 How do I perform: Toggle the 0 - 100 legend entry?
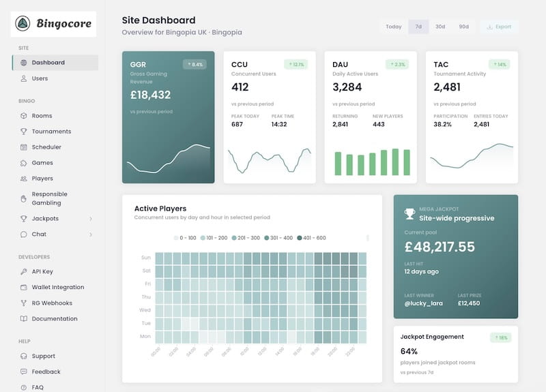[x=185, y=238]
